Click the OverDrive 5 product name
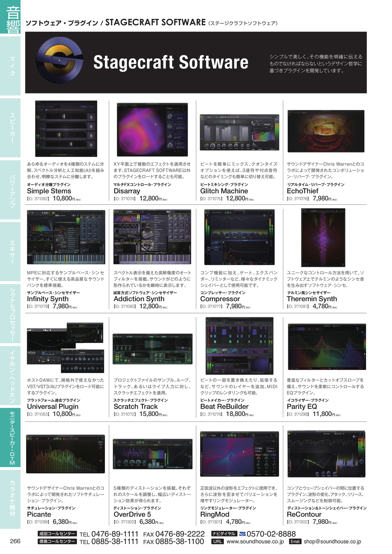The height and width of the screenshot is (554, 392). 132,514
